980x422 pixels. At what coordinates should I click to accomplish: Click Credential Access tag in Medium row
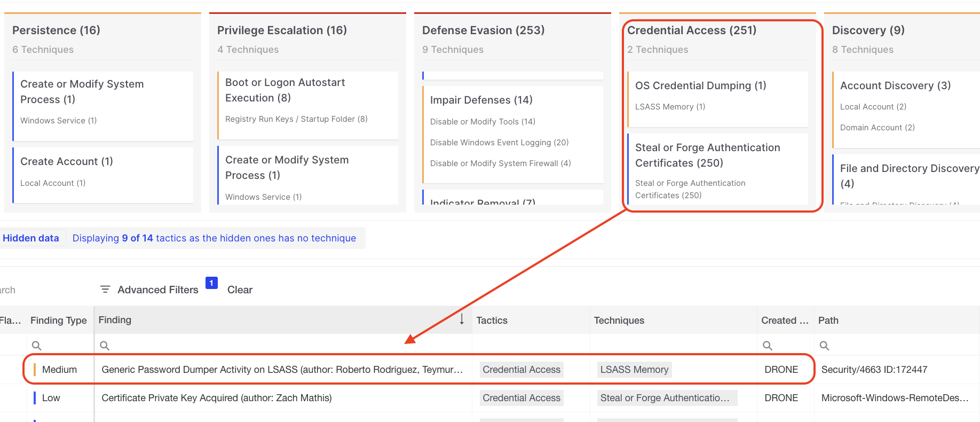coord(521,370)
